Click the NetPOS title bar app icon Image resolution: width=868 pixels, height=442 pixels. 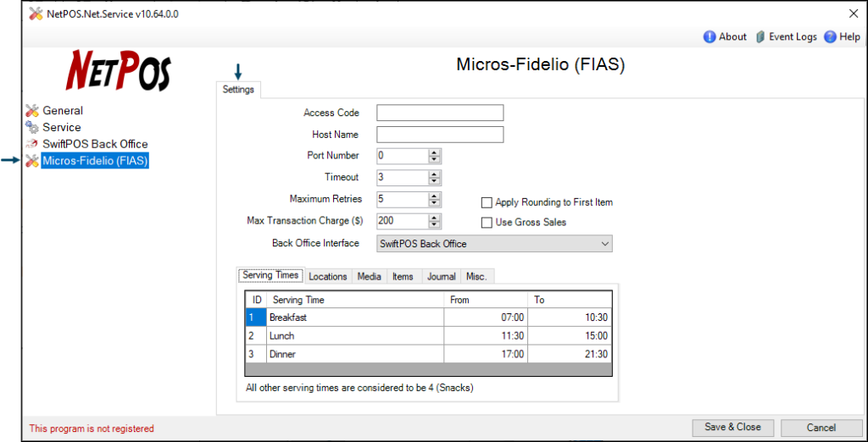pyautogui.click(x=36, y=14)
